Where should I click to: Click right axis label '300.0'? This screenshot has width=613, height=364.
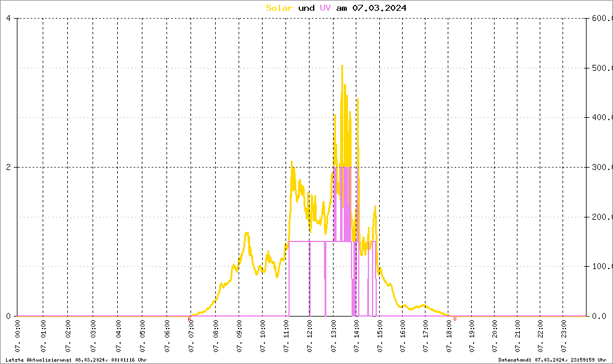pos(601,167)
